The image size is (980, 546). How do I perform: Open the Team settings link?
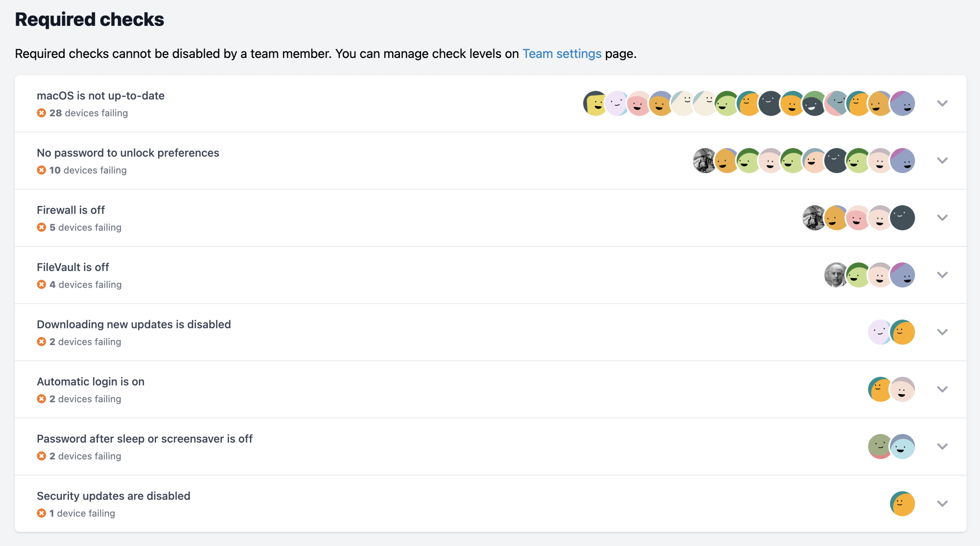tap(561, 54)
